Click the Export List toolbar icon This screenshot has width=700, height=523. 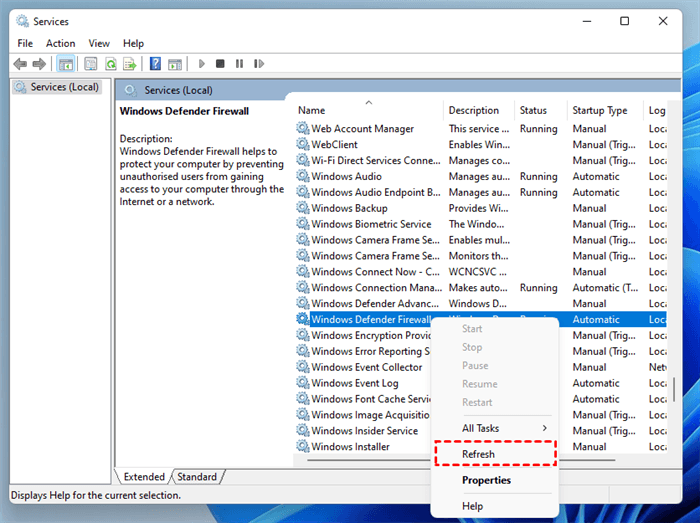click(131, 64)
